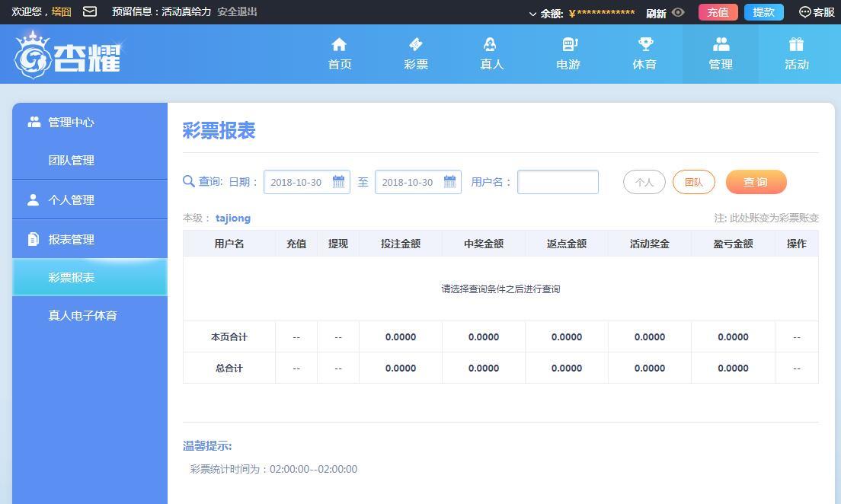Click the 个人管理 person icon in sidebar

coord(34,199)
